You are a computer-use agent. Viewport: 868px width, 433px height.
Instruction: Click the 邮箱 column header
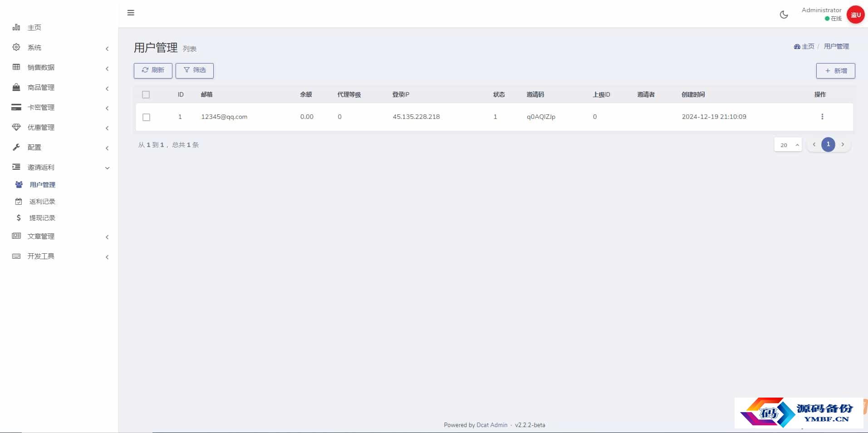coord(206,94)
